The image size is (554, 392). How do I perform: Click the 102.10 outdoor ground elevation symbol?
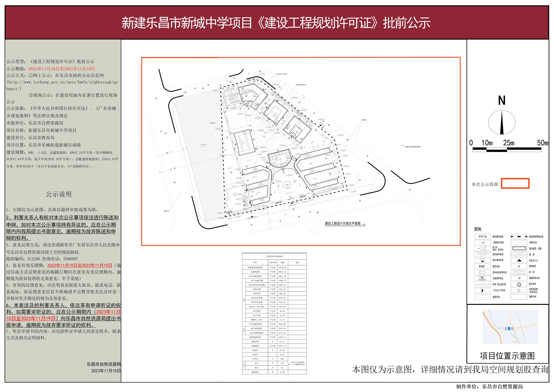click(x=483, y=260)
